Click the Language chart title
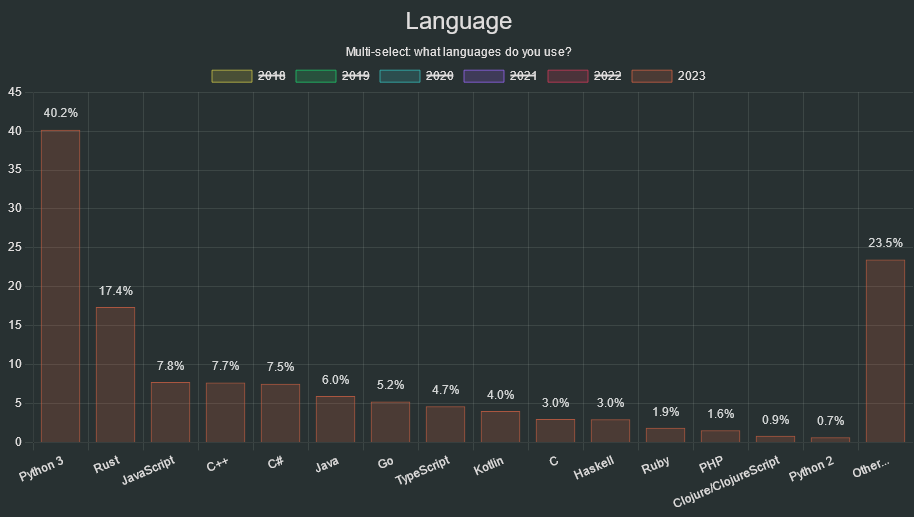914x517 pixels. click(458, 21)
